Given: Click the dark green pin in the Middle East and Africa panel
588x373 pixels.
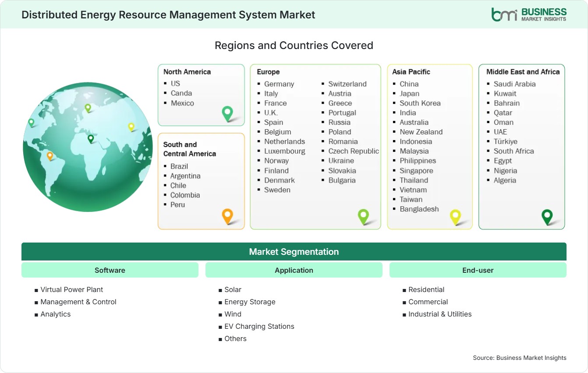Looking at the screenshot, I should click(x=547, y=217).
